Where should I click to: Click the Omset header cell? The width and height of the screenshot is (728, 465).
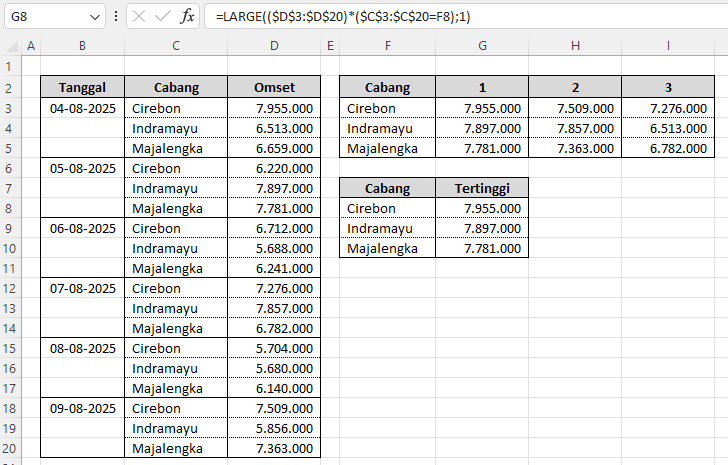pos(274,87)
